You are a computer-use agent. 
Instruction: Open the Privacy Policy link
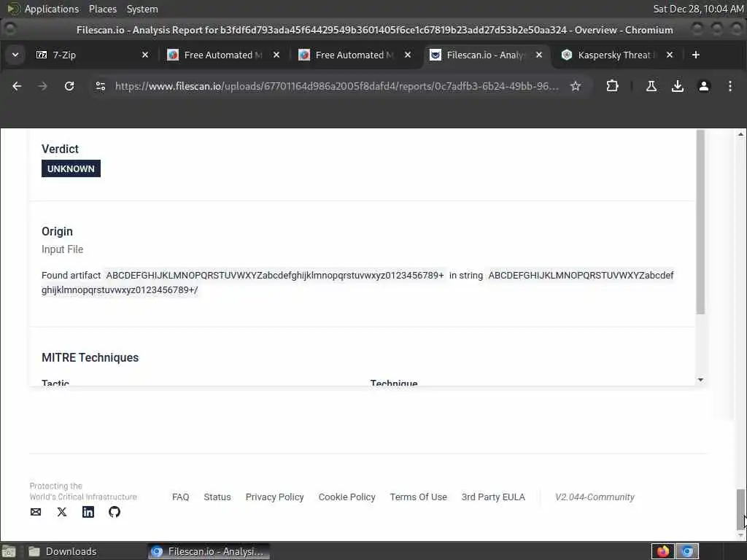tap(275, 497)
